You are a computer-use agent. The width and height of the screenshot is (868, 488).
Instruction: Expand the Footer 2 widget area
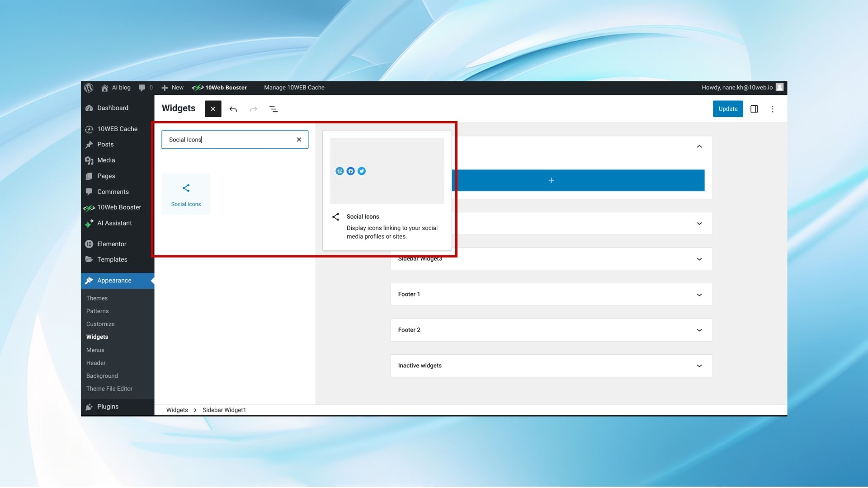[552, 330]
